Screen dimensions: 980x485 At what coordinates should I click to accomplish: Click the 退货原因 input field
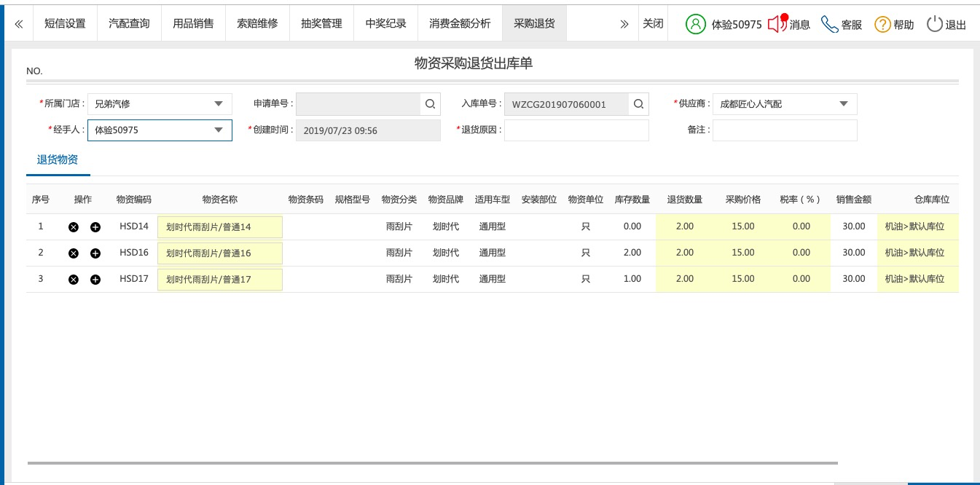[x=576, y=130]
